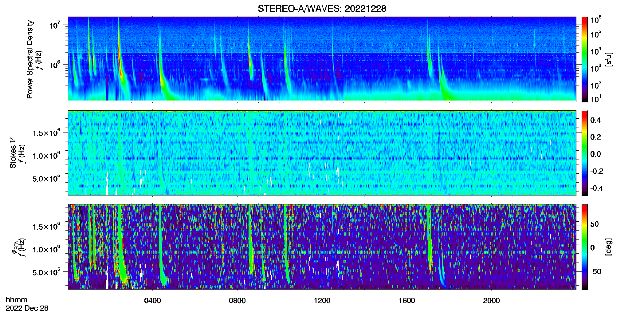Select the Power Spectral Density axis label

click(x=30, y=59)
